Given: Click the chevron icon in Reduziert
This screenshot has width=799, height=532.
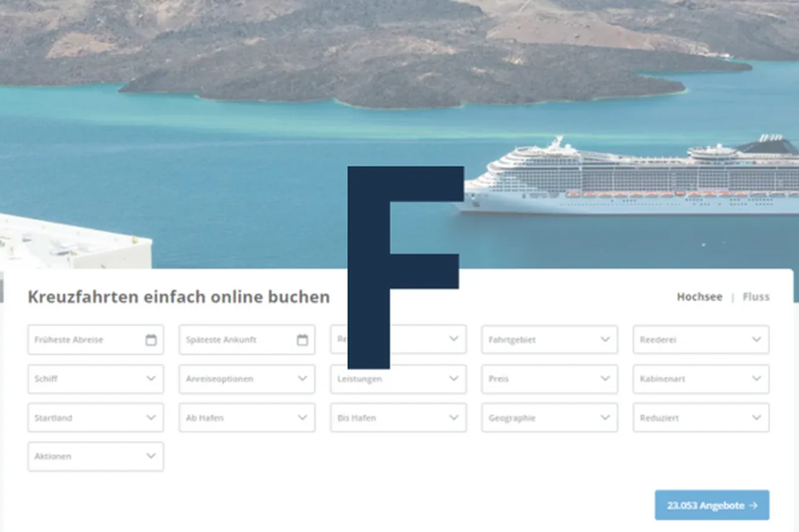Looking at the screenshot, I should [x=757, y=418].
